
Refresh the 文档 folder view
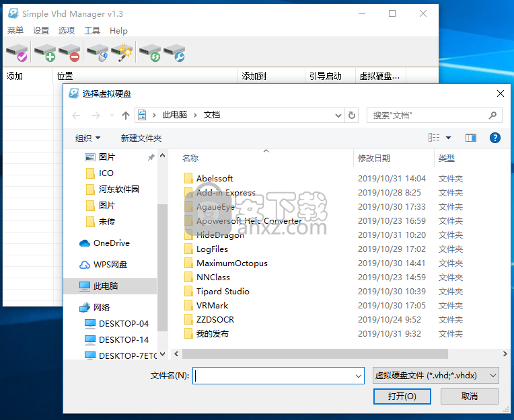pos(351,115)
